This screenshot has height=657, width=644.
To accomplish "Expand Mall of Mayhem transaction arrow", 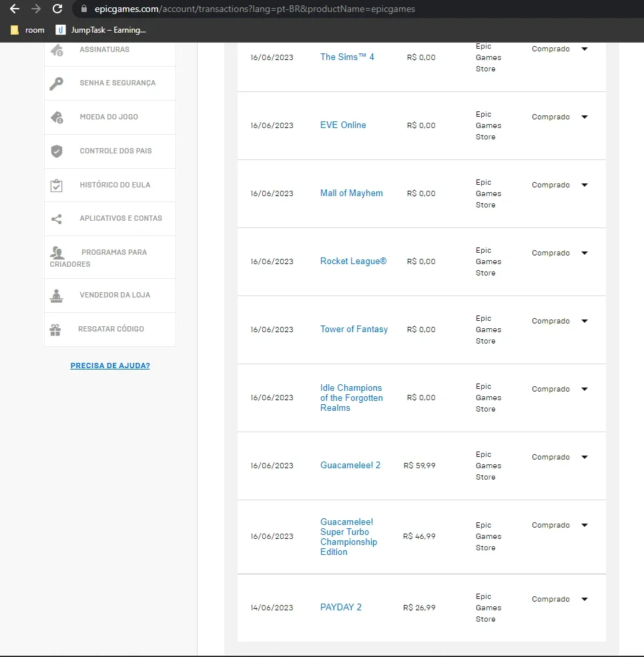I will (x=585, y=185).
